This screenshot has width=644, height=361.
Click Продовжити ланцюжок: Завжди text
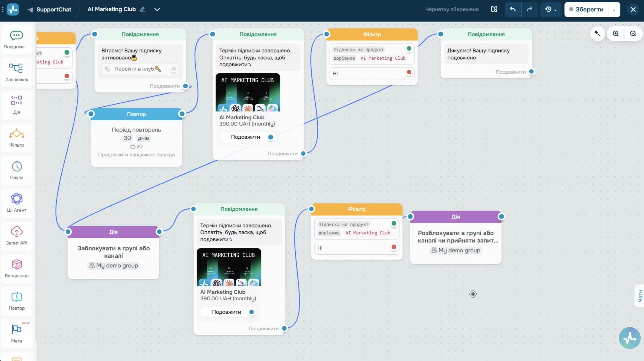(x=136, y=155)
